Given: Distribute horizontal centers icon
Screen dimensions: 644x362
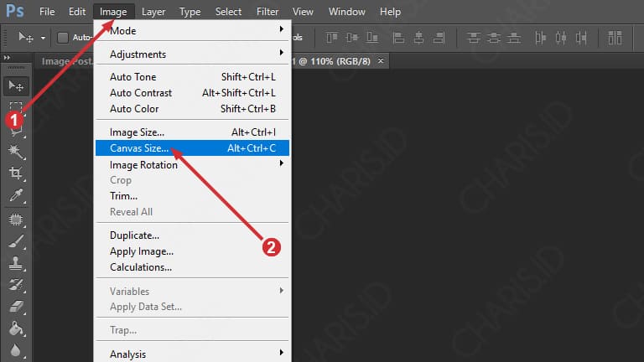Looking at the screenshot, I should [561, 38].
